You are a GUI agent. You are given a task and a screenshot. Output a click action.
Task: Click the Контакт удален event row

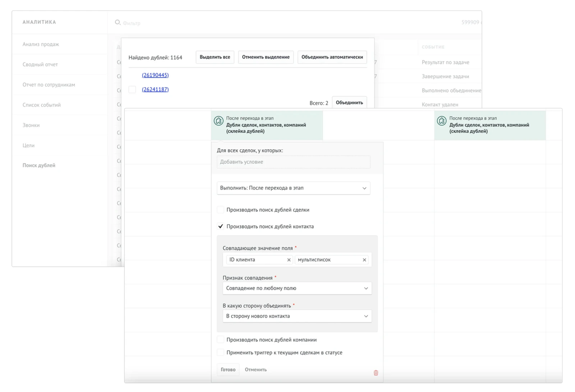pos(440,104)
